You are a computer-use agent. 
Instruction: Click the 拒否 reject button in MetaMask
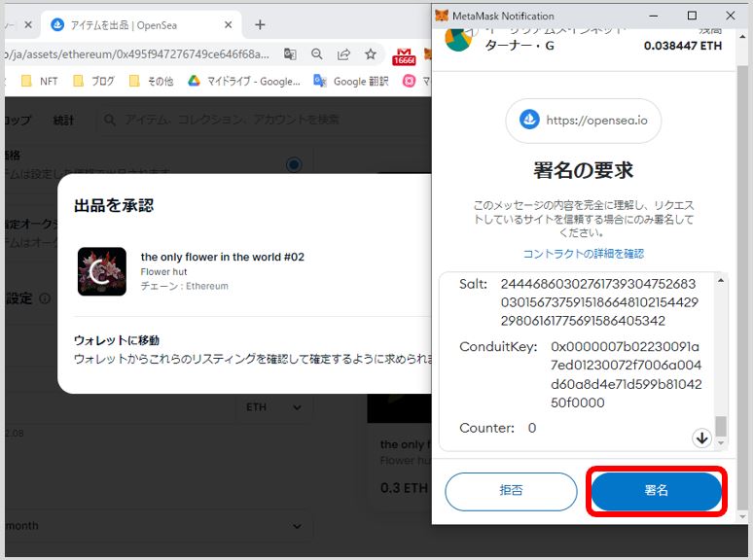511,491
